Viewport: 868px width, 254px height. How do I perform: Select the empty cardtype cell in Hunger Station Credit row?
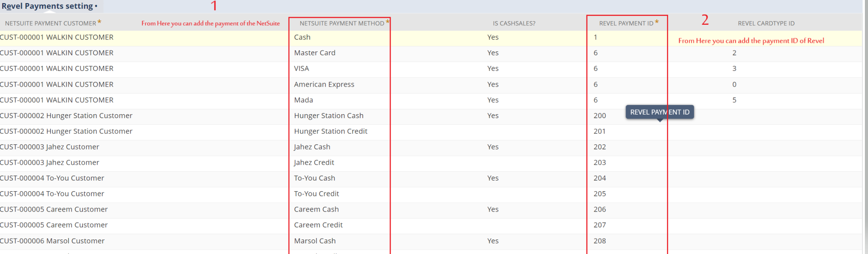(x=765, y=131)
